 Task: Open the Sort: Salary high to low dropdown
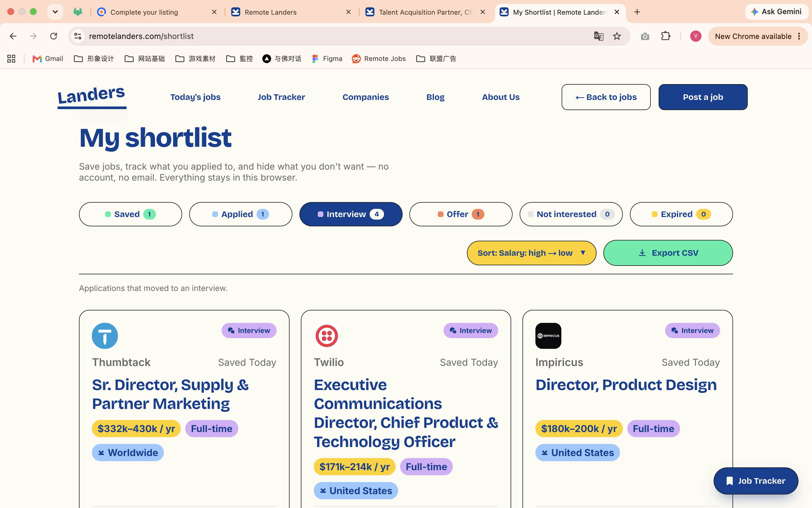[531, 253]
